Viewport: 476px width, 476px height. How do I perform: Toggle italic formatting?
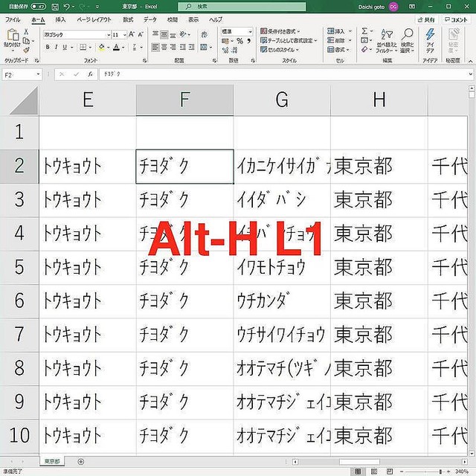[57, 48]
